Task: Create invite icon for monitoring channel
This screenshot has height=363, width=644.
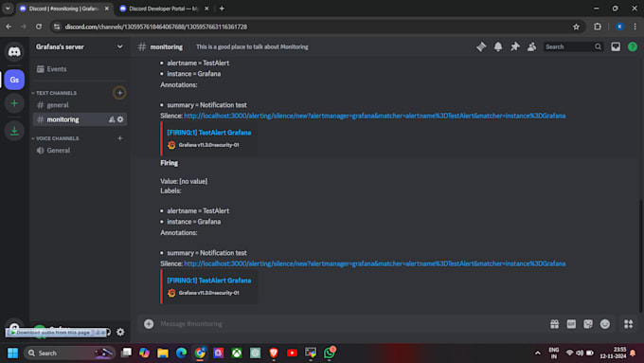Action: tap(112, 119)
